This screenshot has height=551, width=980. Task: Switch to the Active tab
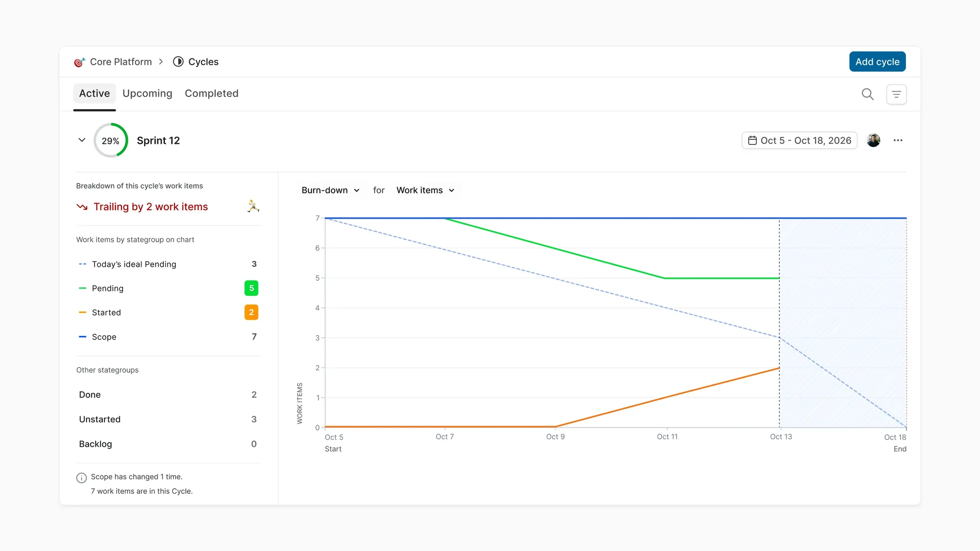(x=94, y=94)
